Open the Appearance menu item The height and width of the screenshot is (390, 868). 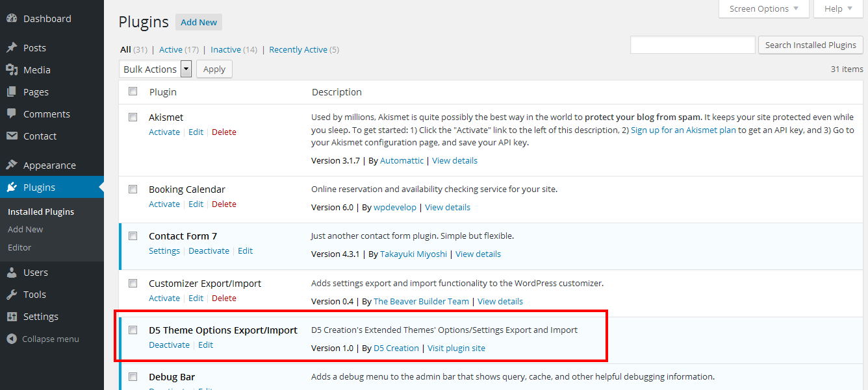click(x=49, y=165)
